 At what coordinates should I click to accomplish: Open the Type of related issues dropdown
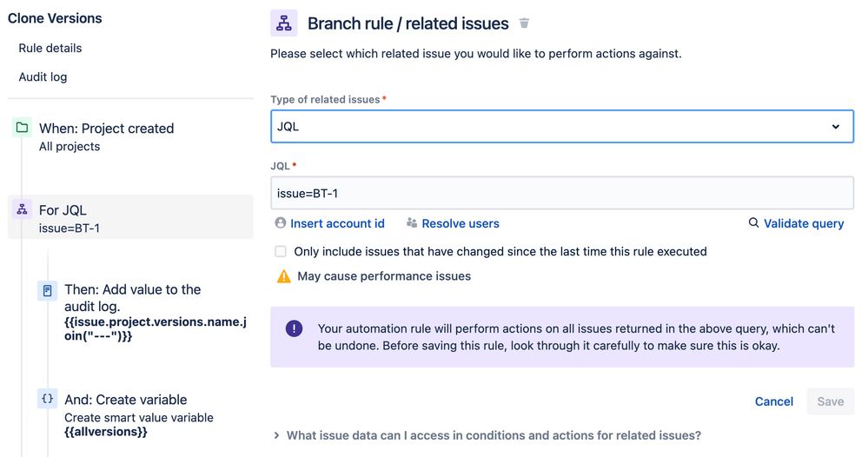tap(562, 126)
